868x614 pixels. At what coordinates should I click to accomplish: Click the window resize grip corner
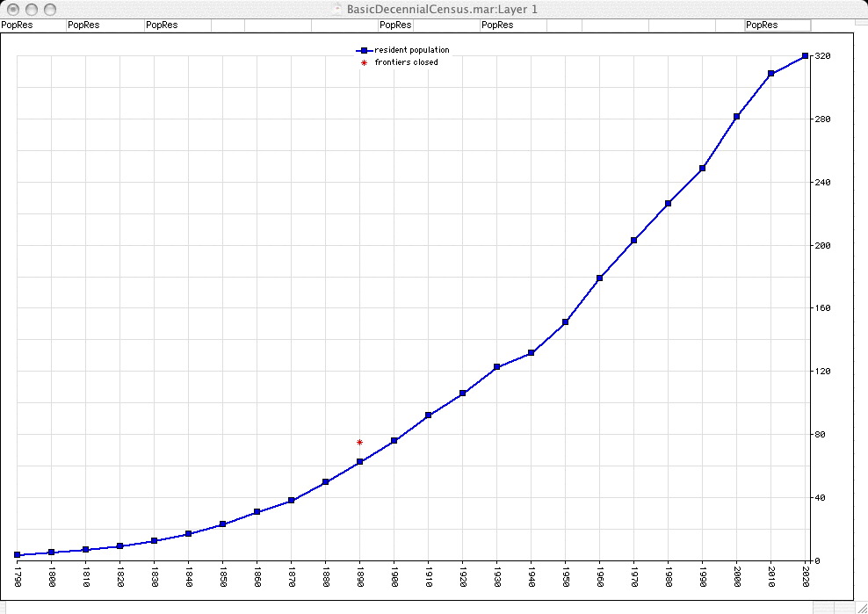pos(860,606)
